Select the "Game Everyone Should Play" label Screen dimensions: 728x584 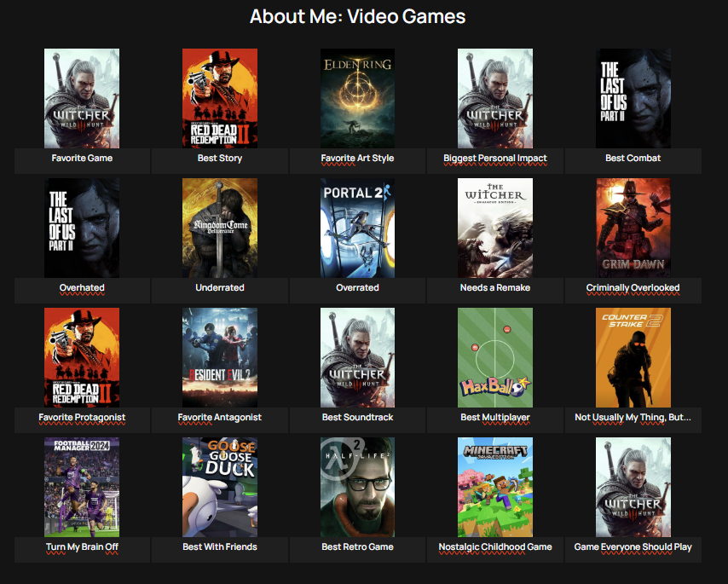[x=633, y=546]
